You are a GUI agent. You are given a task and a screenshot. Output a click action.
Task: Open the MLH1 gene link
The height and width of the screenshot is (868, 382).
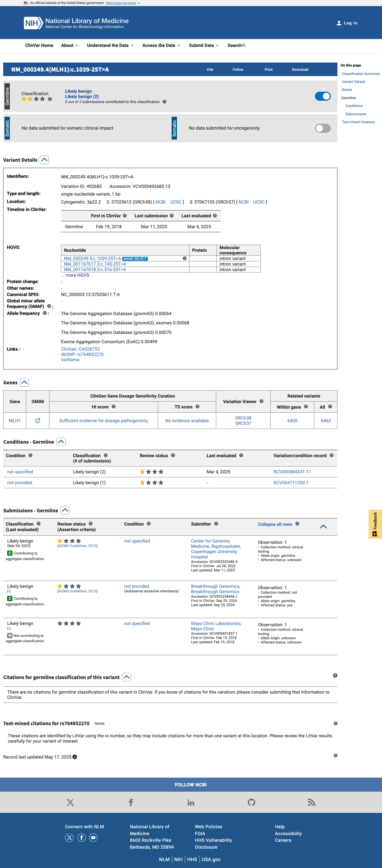click(x=15, y=421)
